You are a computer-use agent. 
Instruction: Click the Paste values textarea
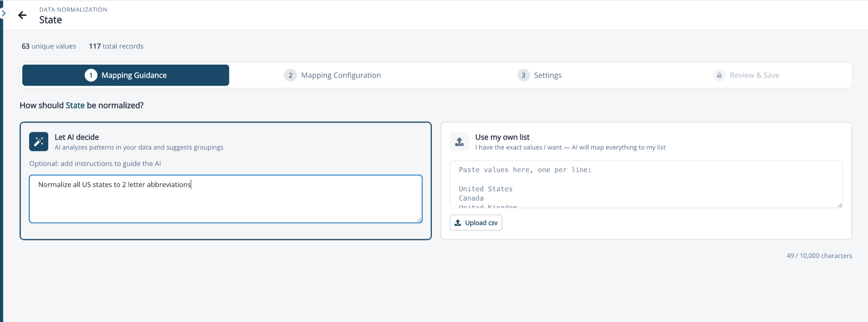[x=646, y=184]
